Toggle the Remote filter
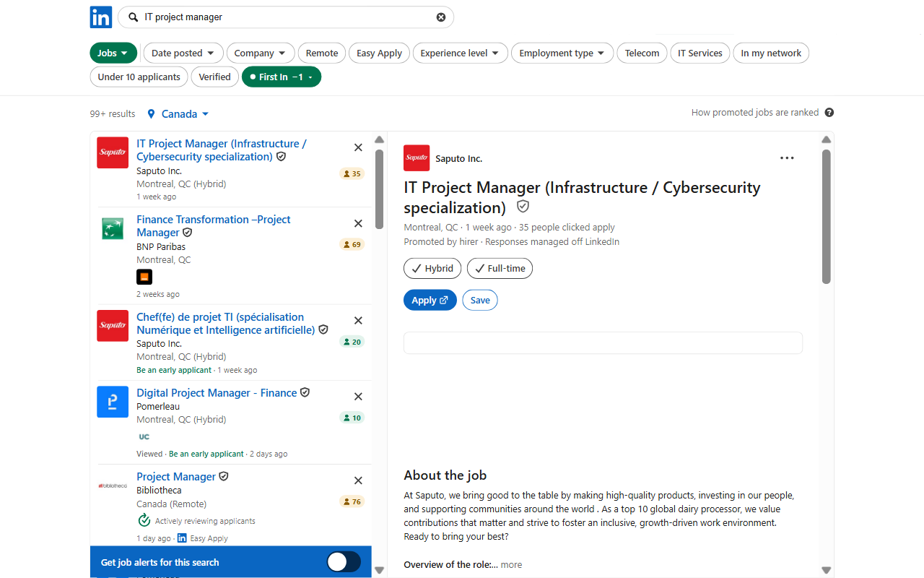 [322, 53]
